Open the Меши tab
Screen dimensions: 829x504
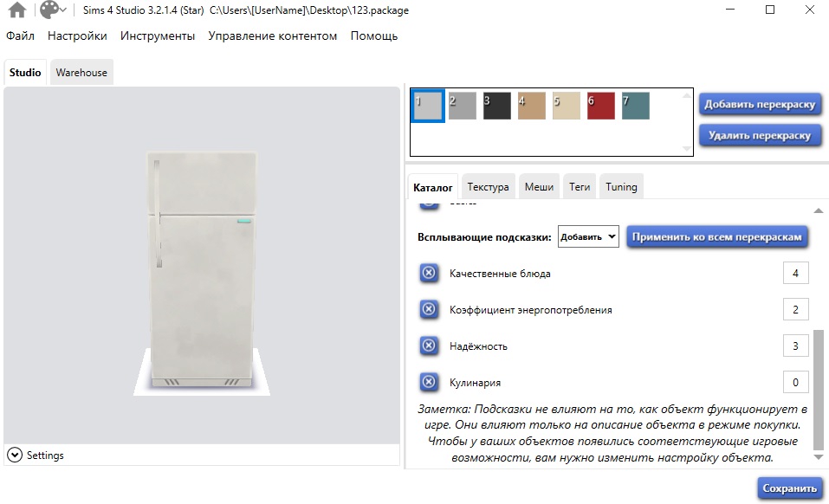coord(539,187)
